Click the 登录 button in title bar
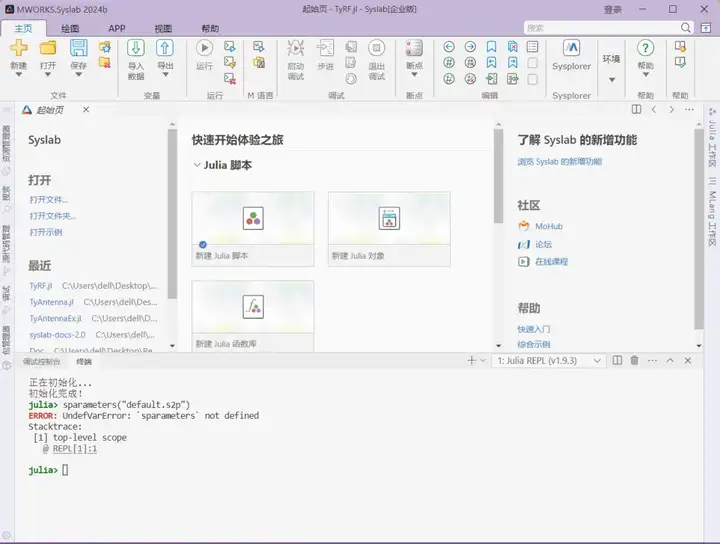 (613, 9)
